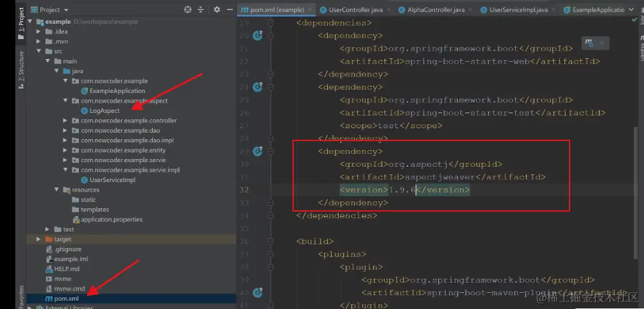The width and height of the screenshot is (644, 309).
Task: Switch to the ExampleApplication tab
Action: (595, 10)
